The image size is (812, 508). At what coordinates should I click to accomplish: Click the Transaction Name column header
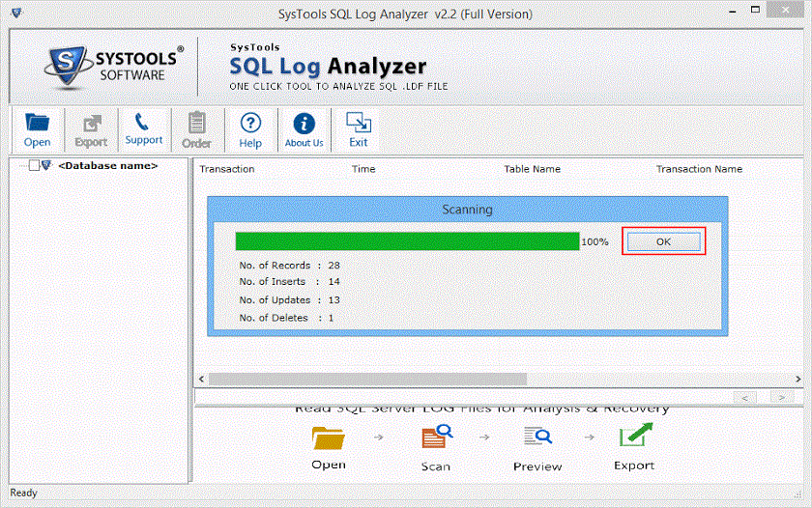(699, 169)
